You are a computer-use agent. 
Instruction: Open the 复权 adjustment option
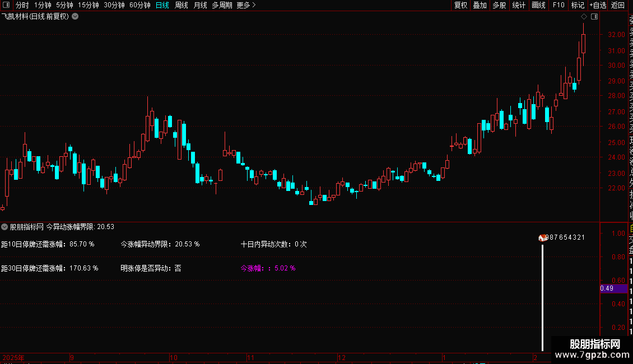460,5
